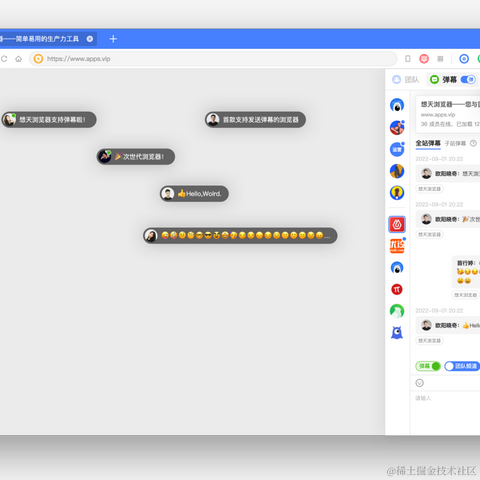Click the blue eye logo above the wrestler avatar

397,105
